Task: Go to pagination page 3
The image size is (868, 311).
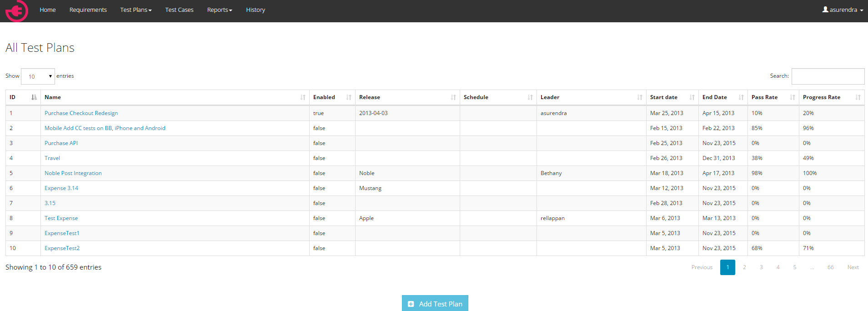Action: coord(761,267)
